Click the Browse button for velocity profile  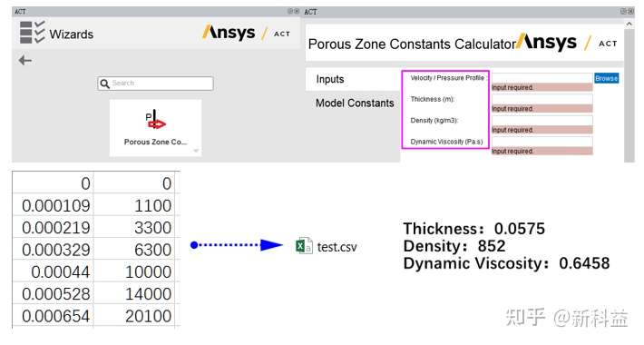[x=606, y=78]
